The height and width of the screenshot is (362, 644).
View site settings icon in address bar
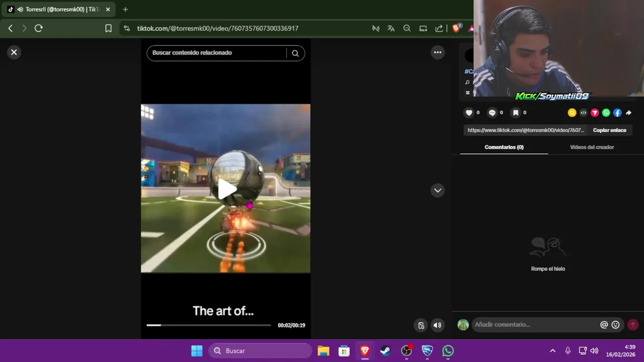pos(126,29)
